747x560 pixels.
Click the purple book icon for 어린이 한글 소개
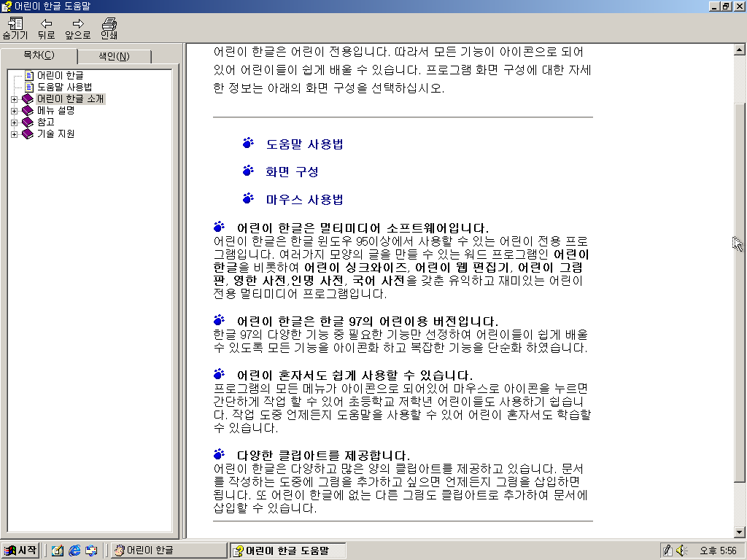pyautogui.click(x=28, y=98)
